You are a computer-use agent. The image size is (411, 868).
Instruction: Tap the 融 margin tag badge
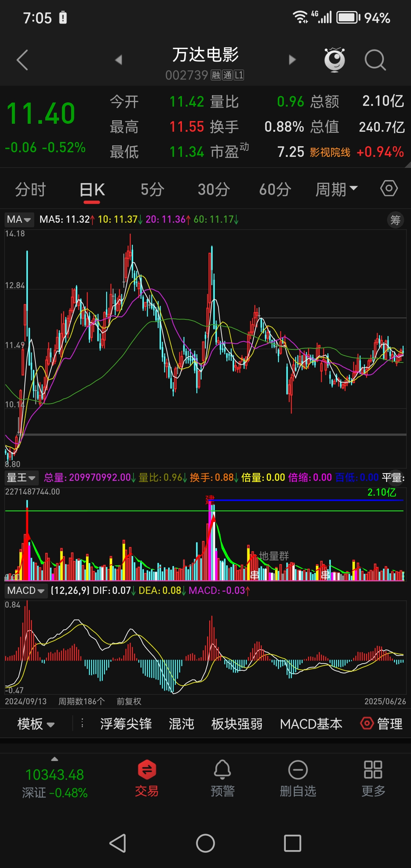[216, 75]
